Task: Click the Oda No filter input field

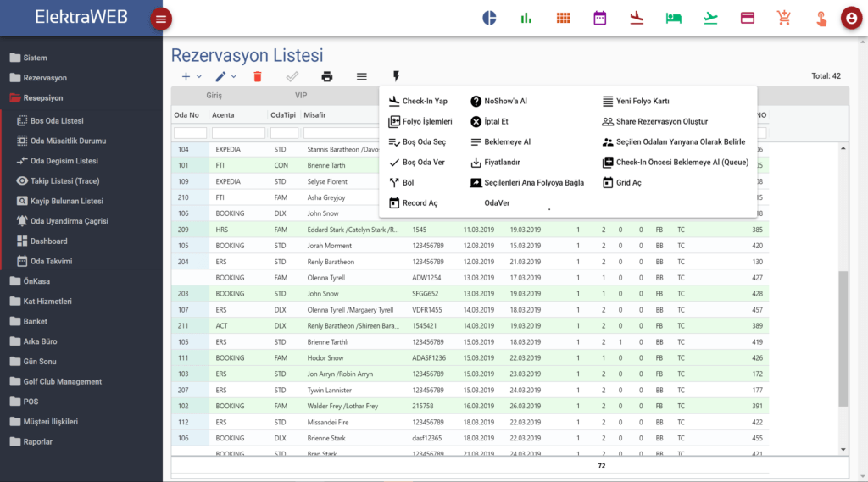Action: click(x=190, y=133)
